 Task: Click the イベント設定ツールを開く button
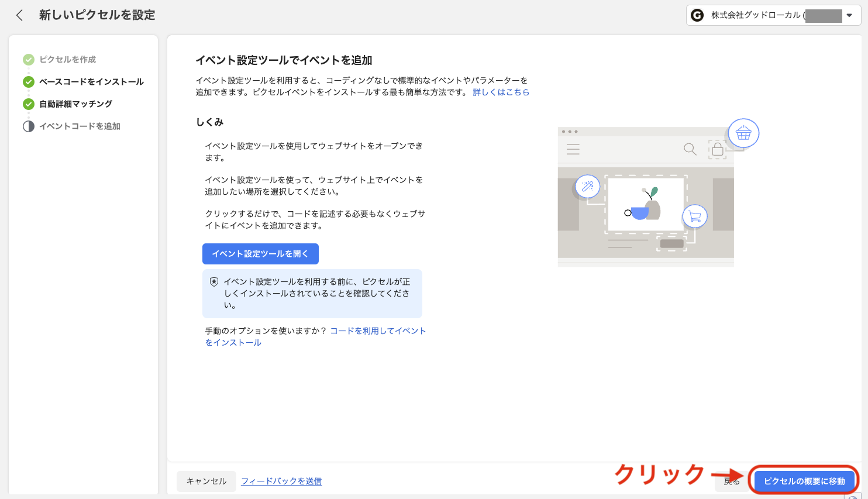pyautogui.click(x=260, y=253)
